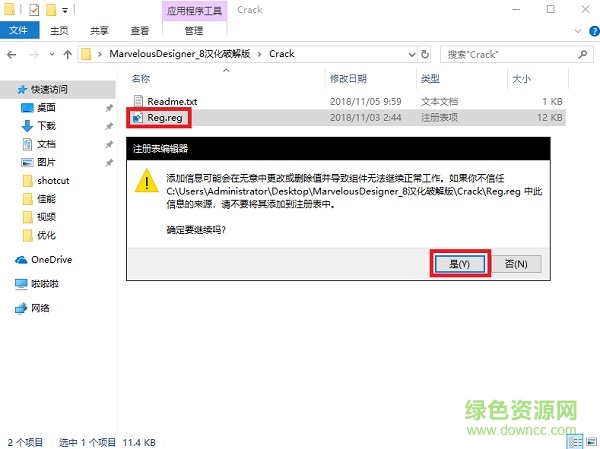Open the Reg.reg file

coord(165,118)
